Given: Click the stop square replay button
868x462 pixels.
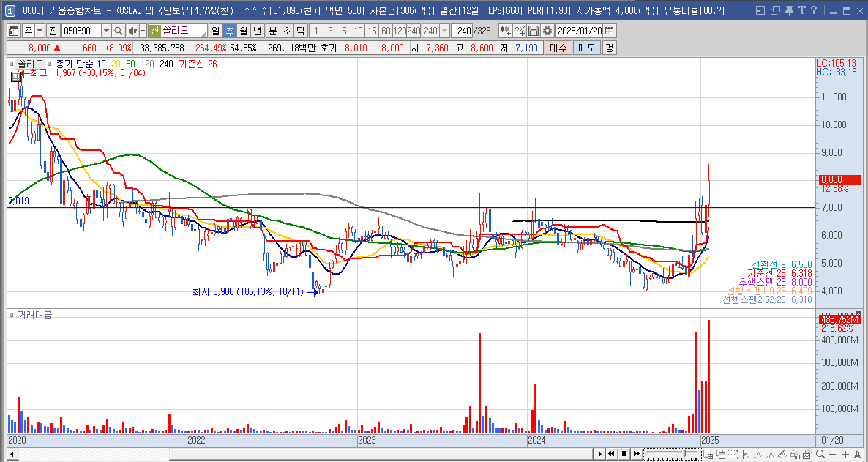Looking at the screenshot, I should pos(624,454).
